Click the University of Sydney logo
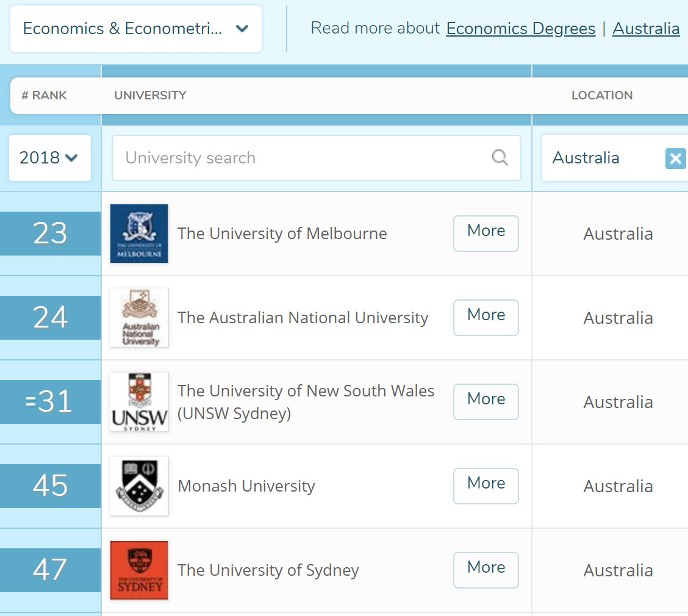The width and height of the screenshot is (688, 616). click(139, 570)
